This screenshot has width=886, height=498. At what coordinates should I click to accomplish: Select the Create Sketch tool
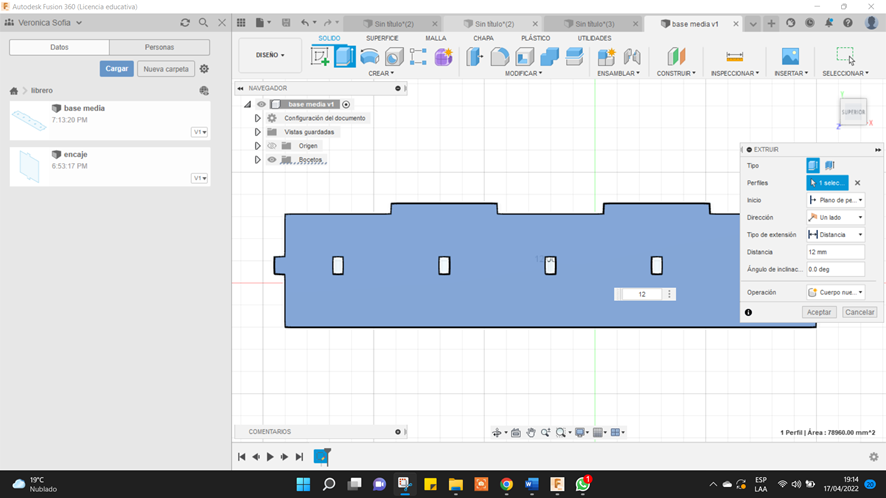pos(320,57)
